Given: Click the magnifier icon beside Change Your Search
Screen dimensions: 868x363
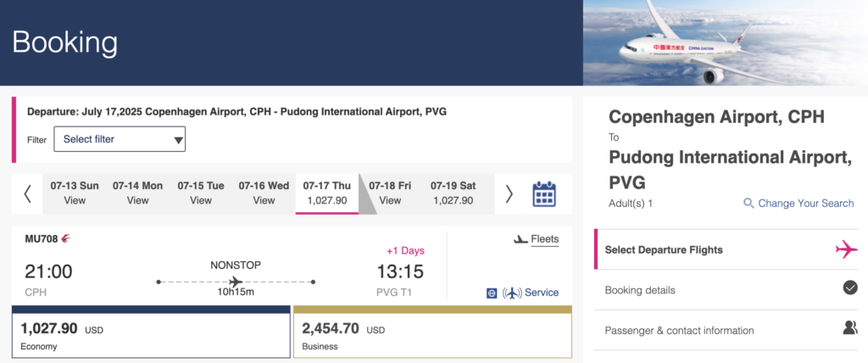Looking at the screenshot, I should 748,204.
